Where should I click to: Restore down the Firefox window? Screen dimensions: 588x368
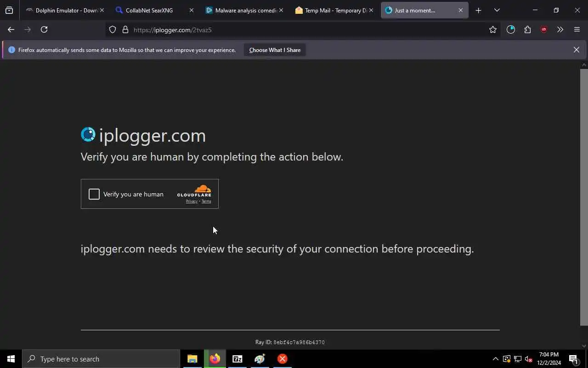tap(556, 10)
